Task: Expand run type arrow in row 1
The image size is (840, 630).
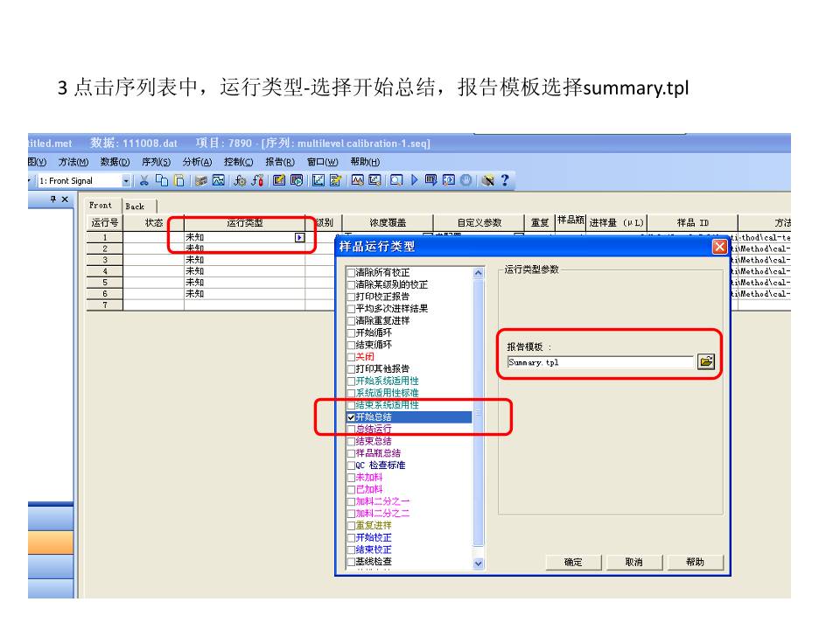Action: coord(299,237)
